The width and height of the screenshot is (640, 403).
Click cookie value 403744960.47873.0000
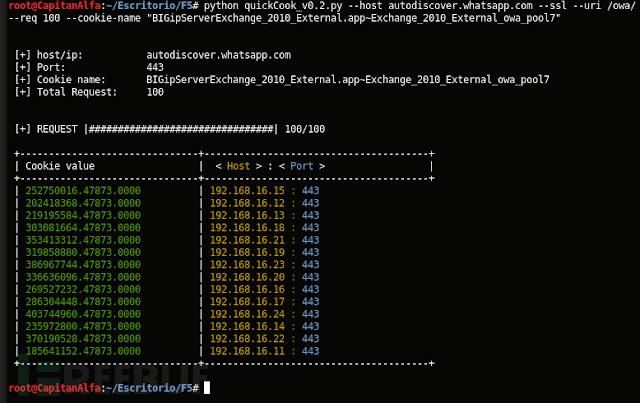point(83,314)
